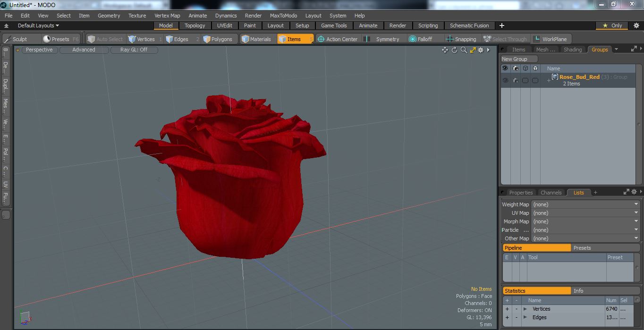Image resolution: width=644 pixels, height=330 pixels.
Task: Open viewport settings gear icon
Action: pyautogui.click(x=481, y=50)
